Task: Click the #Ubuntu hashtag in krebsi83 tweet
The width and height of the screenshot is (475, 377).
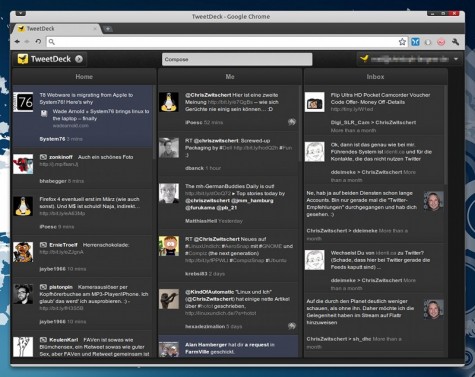Action: tap(276, 260)
